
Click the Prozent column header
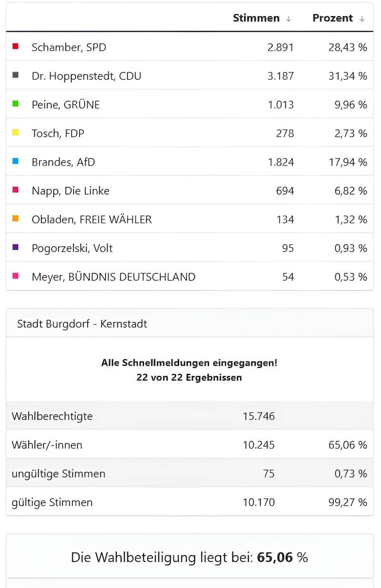[333, 18]
